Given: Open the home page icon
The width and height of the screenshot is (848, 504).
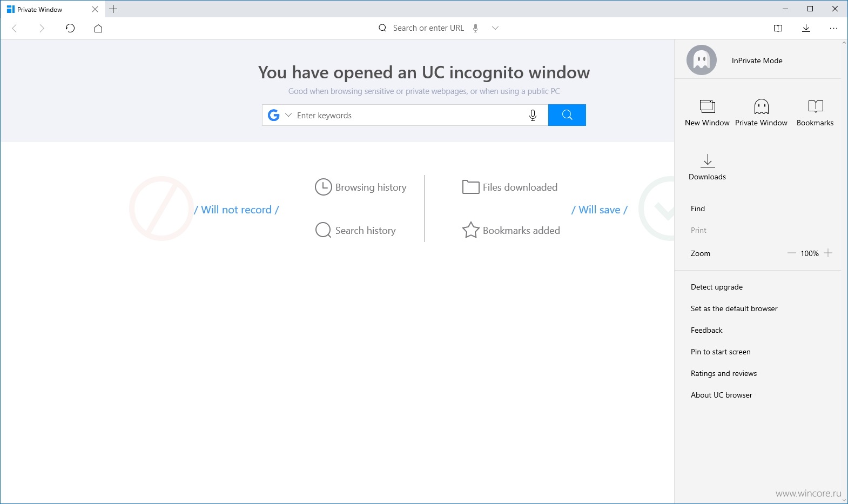Looking at the screenshot, I should (98, 28).
